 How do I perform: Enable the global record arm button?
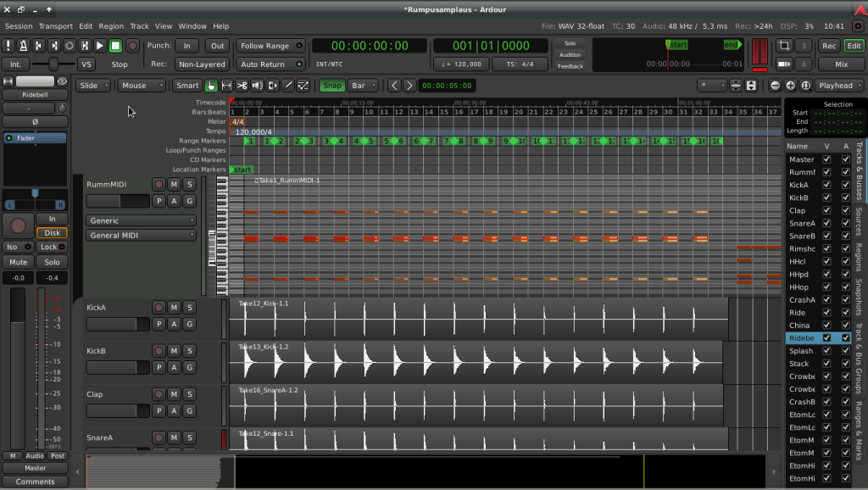(x=131, y=46)
